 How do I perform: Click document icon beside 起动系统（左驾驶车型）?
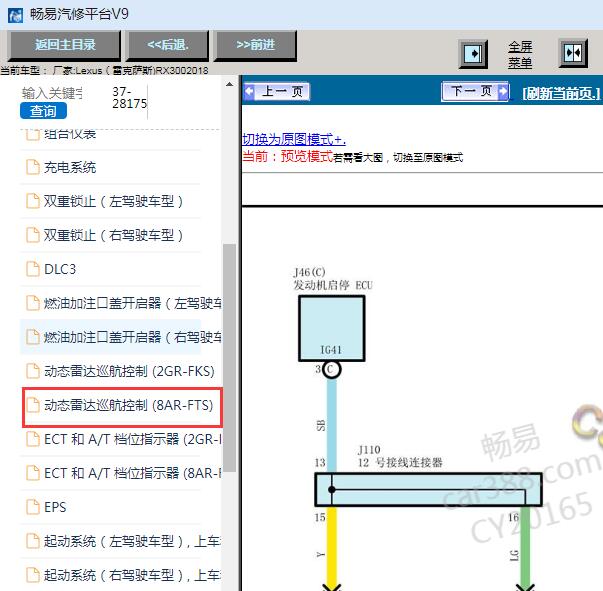tap(33, 541)
